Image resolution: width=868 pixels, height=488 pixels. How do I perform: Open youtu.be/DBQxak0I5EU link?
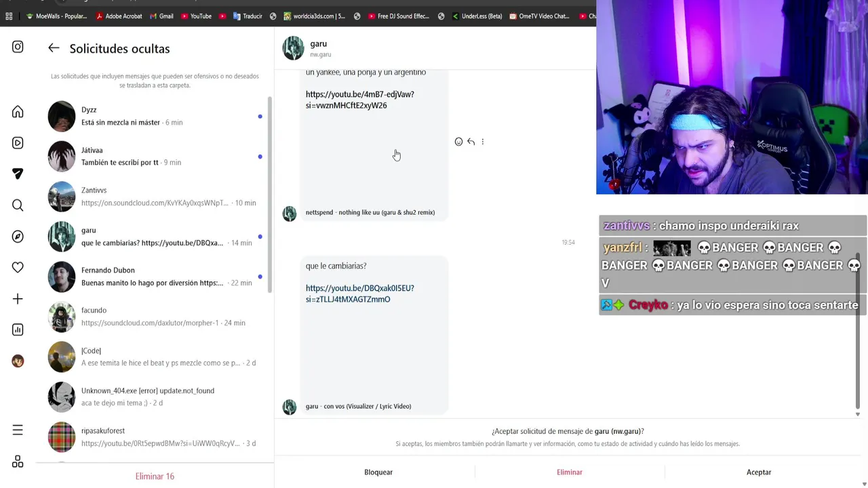point(359,293)
